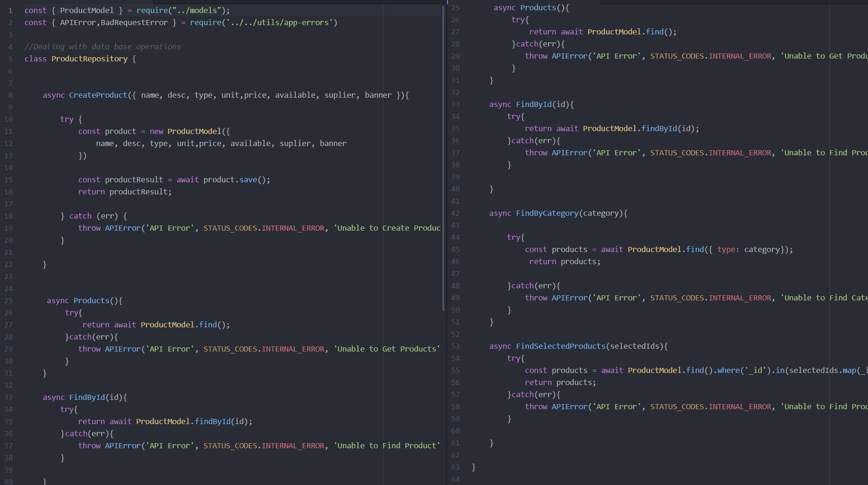Click 'async FindById(id){' in the right pane
Screen dimensions: 868x485
click(x=531, y=104)
